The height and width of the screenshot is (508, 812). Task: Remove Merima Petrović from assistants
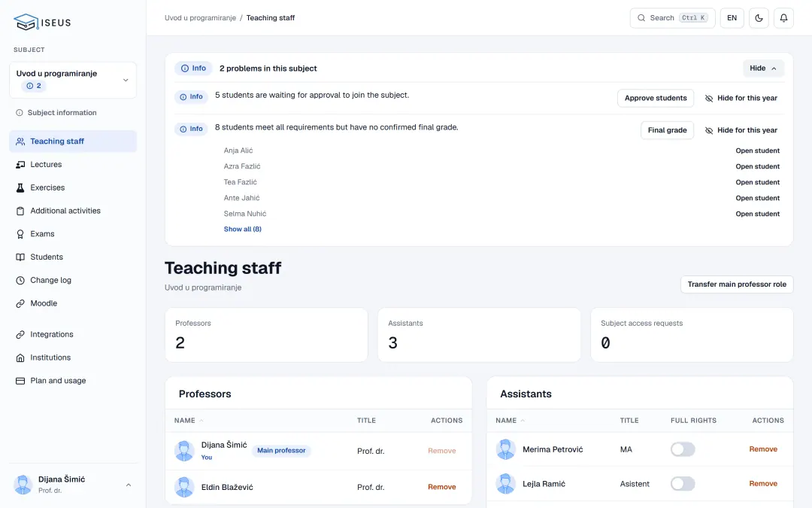point(763,449)
